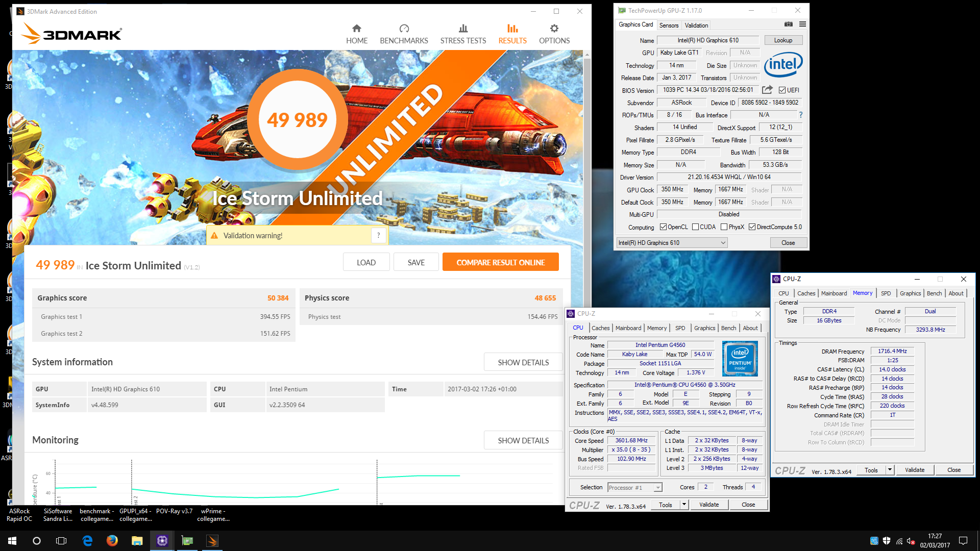Toggle CUDA checkbox in GPU-Z

pyautogui.click(x=695, y=227)
